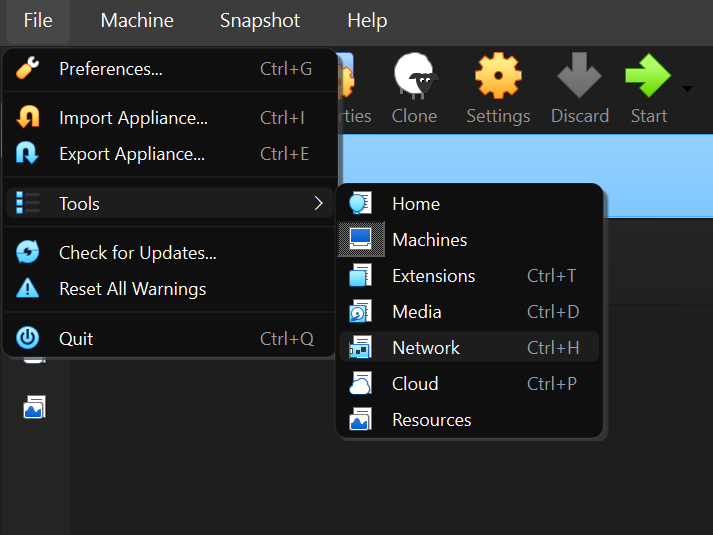The height and width of the screenshot is (535, 713).
Task: Choose Extensions in the Tools submenu
Action: coord(433,276)
